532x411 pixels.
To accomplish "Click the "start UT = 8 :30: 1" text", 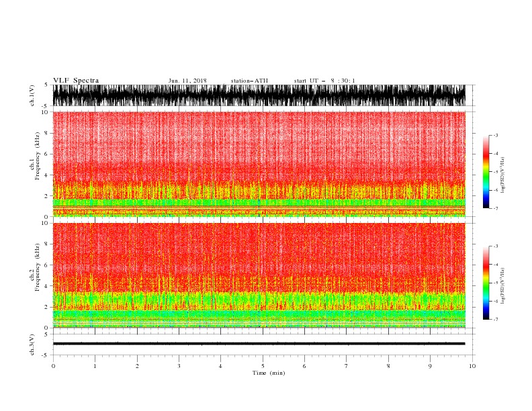I will [324, 81].
